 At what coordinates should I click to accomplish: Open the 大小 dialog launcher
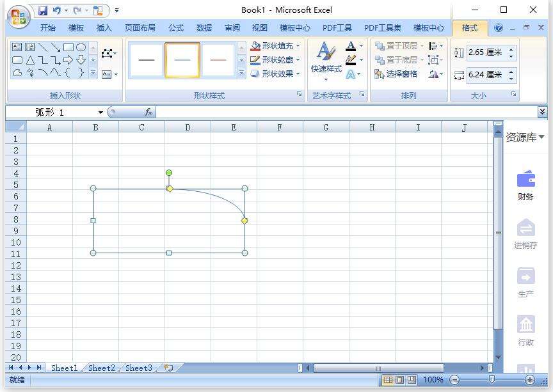513,94
